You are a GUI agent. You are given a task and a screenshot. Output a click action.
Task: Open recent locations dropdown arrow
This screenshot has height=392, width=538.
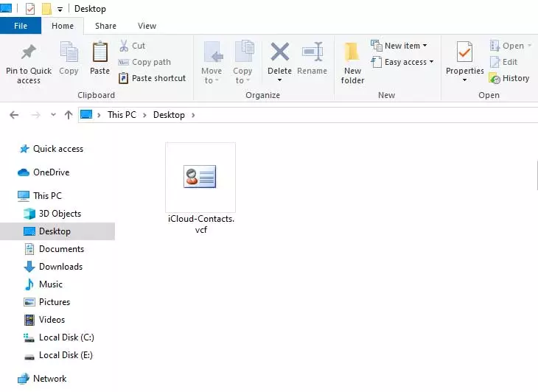pos(53,115)
